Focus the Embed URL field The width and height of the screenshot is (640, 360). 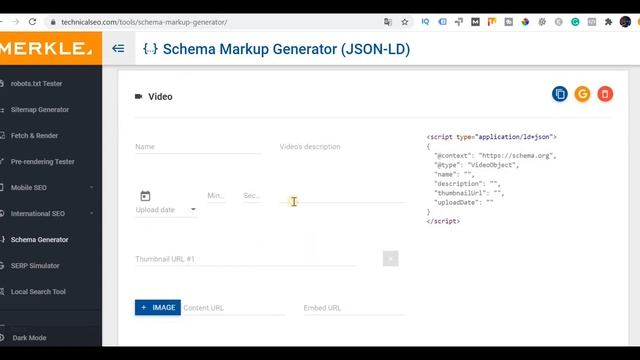[x=354, y=308]
